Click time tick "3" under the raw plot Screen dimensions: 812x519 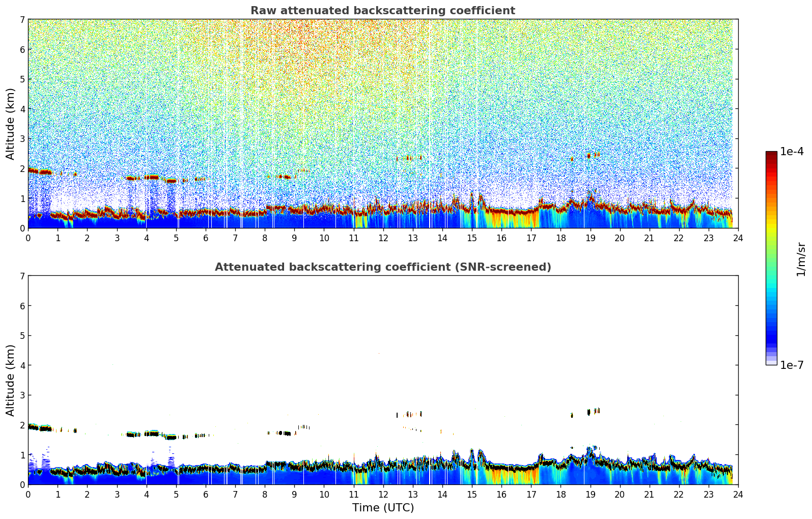[x=117, y=238]
